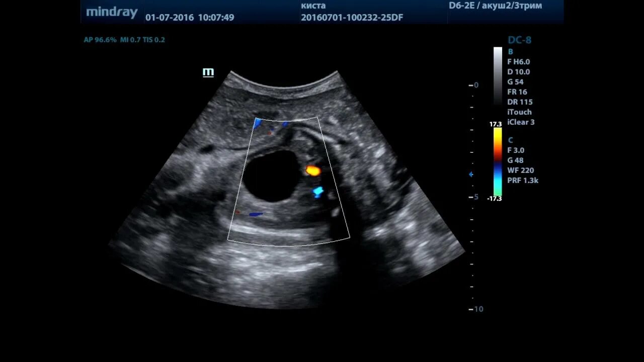The height and width of the screenshot is (362, 644).
Task: Click the Mindray logo in header
Action: pyautogui.click(x=112, y=12)
